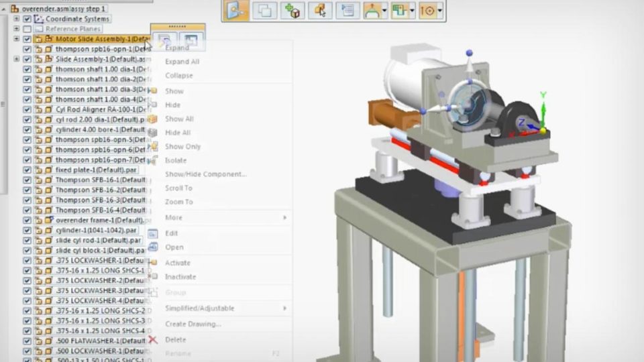Check the Reference Planes checkbox
Image resolution: width=644 pixels, height=362 pixels.
[x=27, y=29]
